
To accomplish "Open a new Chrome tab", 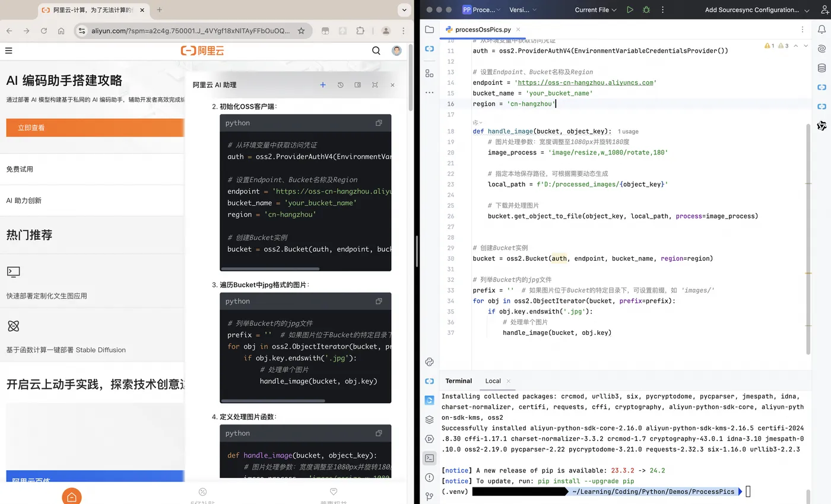I will click(159, 9).
